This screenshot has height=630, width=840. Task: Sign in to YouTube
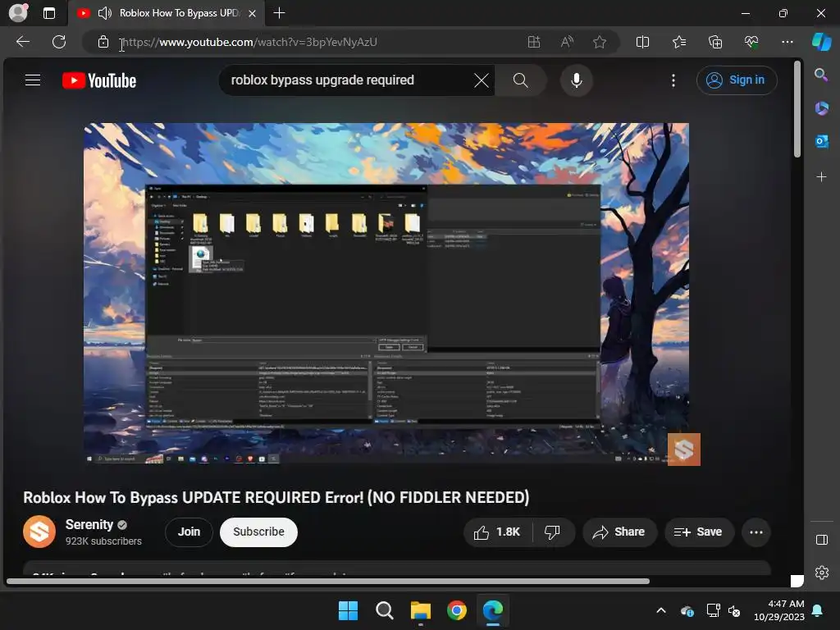pyautogui.click(x=736, y=80)
